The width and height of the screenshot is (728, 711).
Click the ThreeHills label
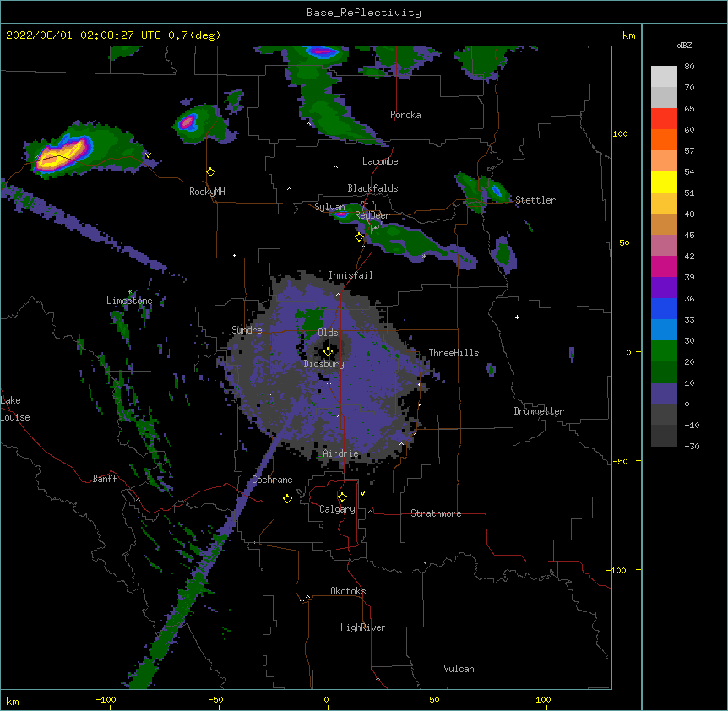[454, 353]
